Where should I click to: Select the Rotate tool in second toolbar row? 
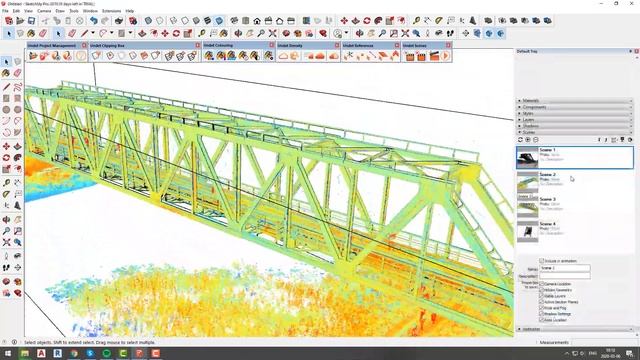176,33
